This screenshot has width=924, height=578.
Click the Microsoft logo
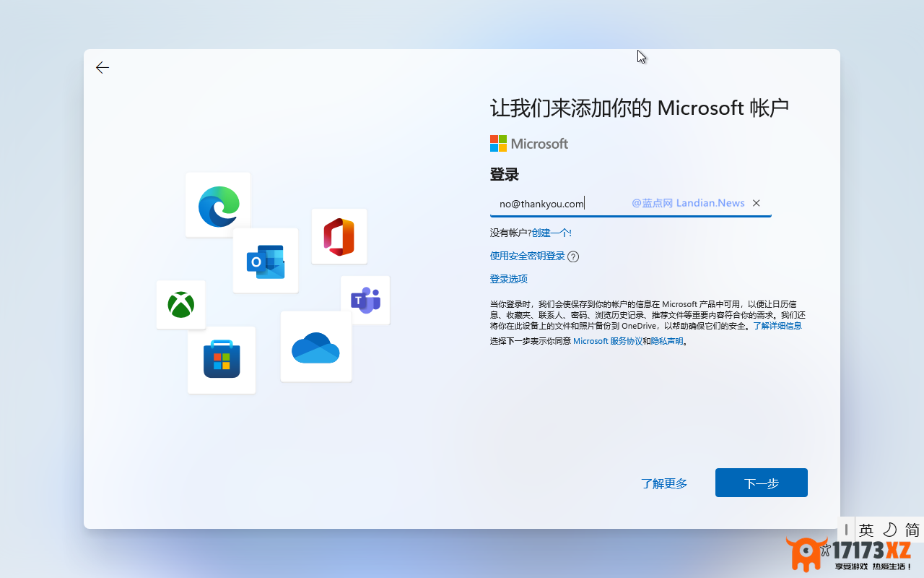(529, 144)
